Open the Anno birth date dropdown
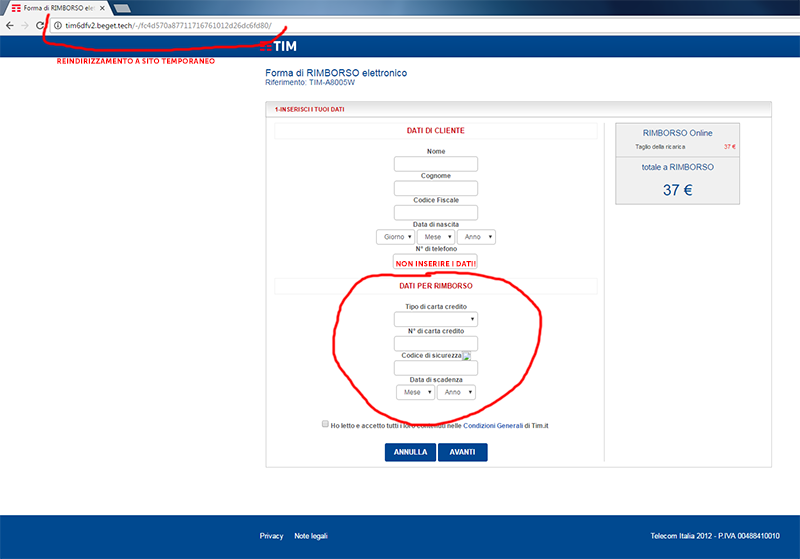 [477, 237]
